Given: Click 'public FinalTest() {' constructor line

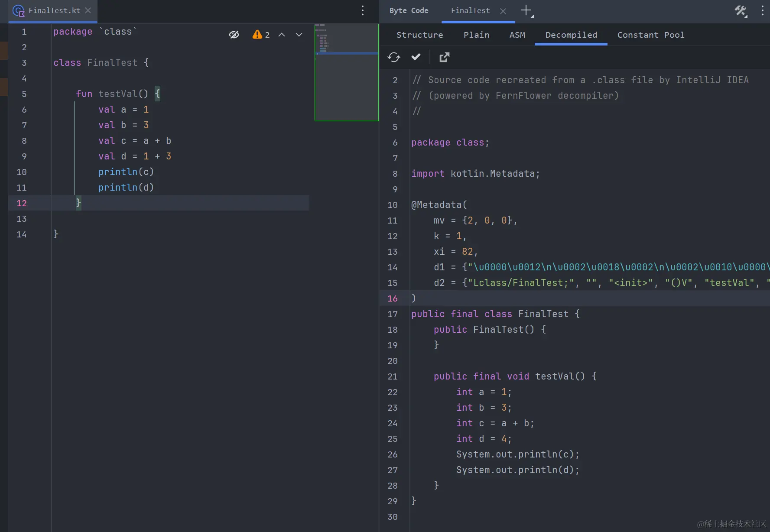Looking at the screenshot, I should 490,330.
